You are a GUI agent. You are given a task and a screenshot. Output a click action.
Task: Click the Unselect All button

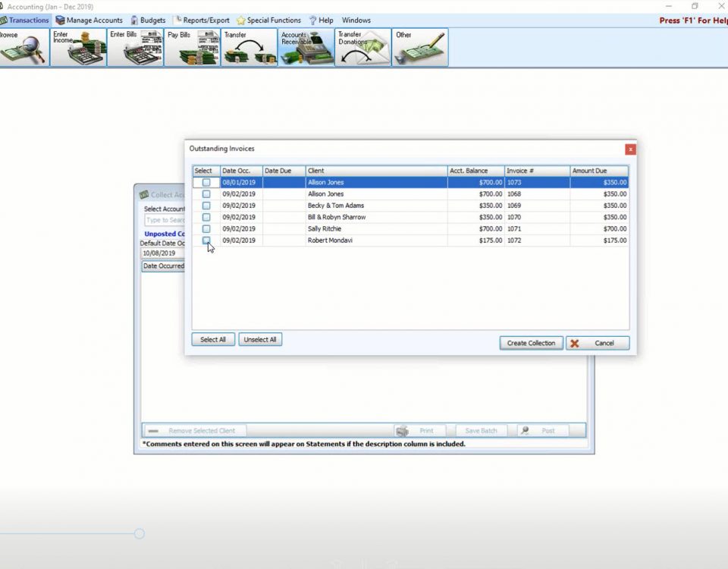(260, 340)
